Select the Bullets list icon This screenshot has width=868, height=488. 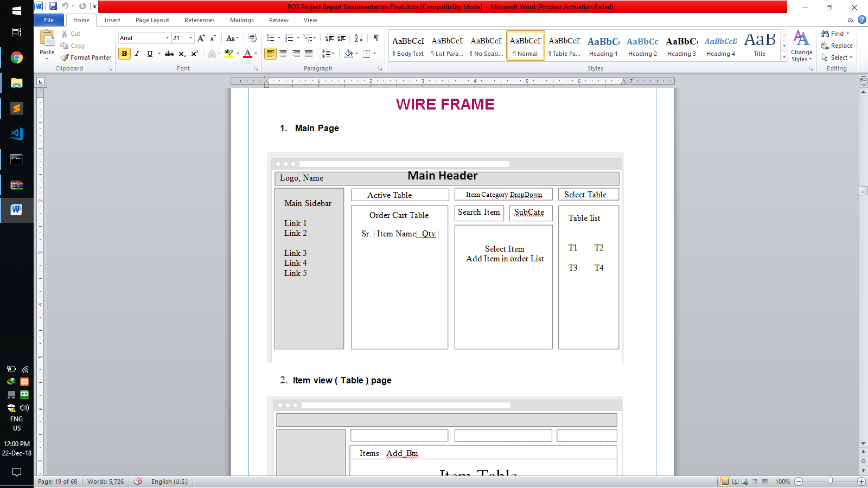[x=271, y=38]
